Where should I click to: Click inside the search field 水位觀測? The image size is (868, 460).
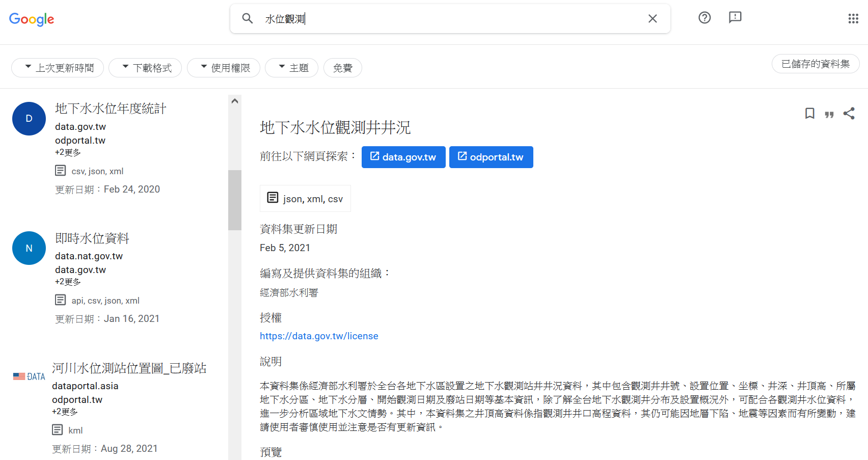[x=450, y=19]
